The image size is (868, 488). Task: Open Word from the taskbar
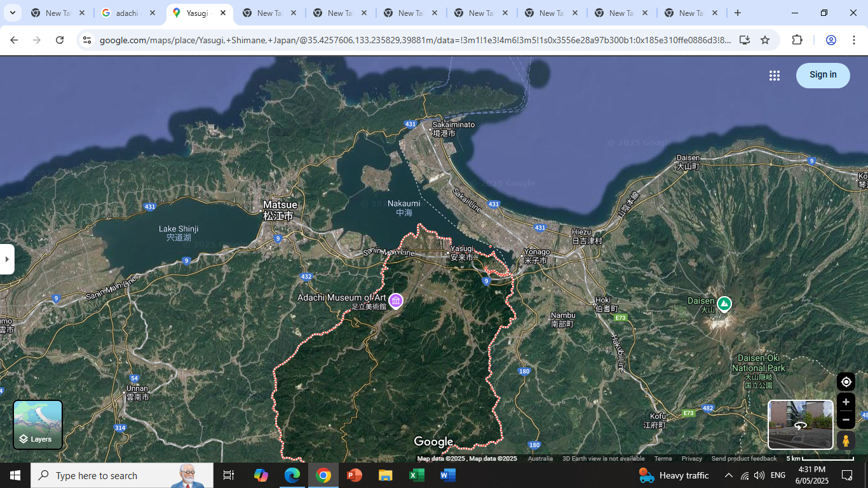[448, 475]
